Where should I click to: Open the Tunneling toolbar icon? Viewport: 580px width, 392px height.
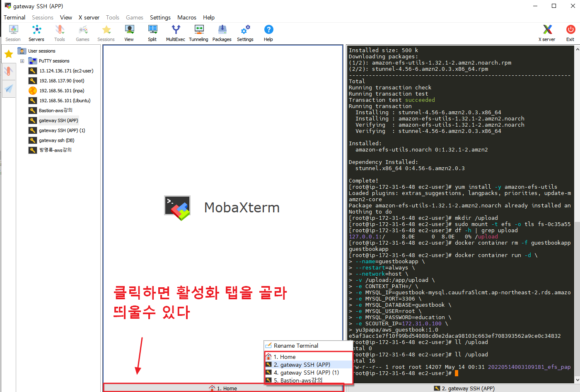point(199,33)
